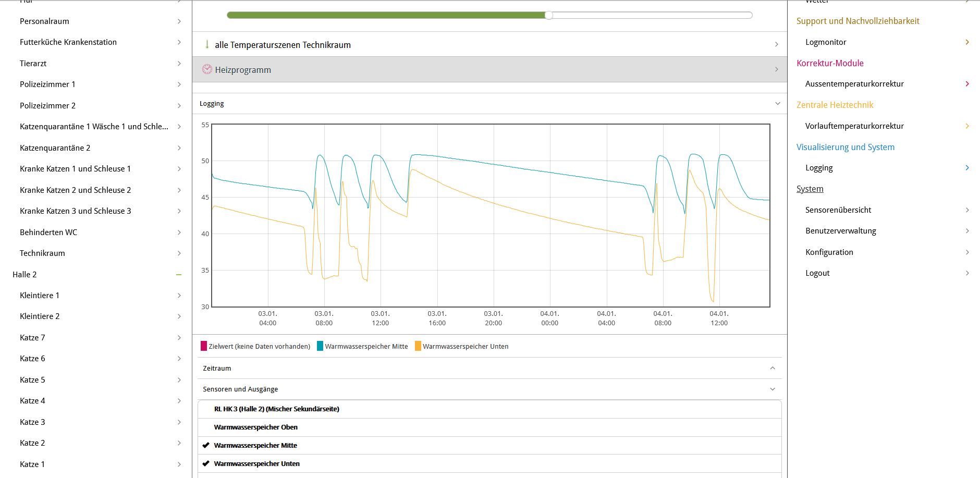Click the arrow next to Katzenquarantäne 2

pos(179,148)
